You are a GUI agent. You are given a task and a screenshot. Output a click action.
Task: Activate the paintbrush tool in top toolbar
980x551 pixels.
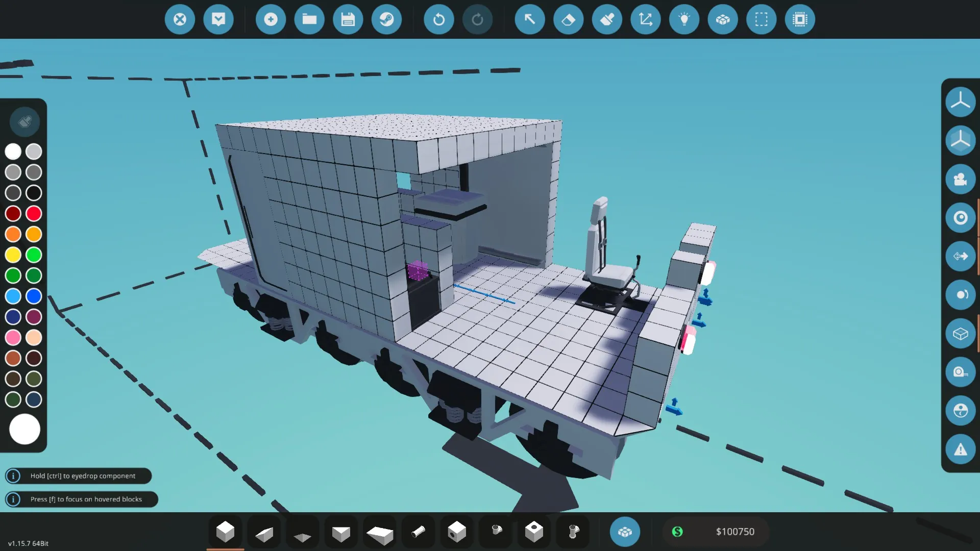[607, 19]
